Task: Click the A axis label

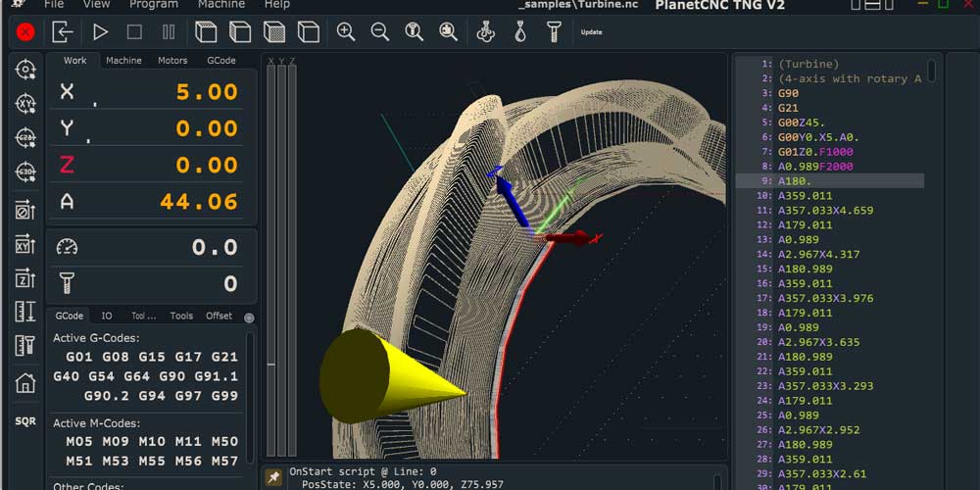Action: click(x=67, y=202)
